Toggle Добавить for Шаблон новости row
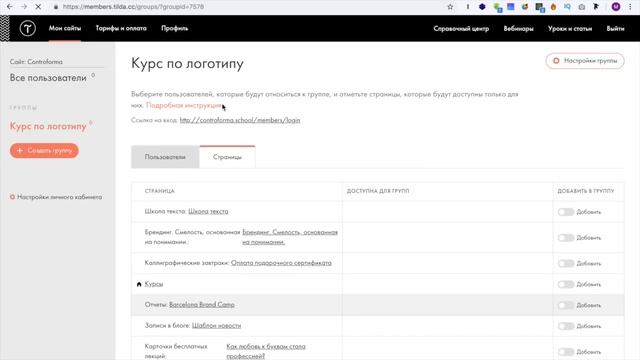Screen dimensions: 640x360 (x=566, y=326)
